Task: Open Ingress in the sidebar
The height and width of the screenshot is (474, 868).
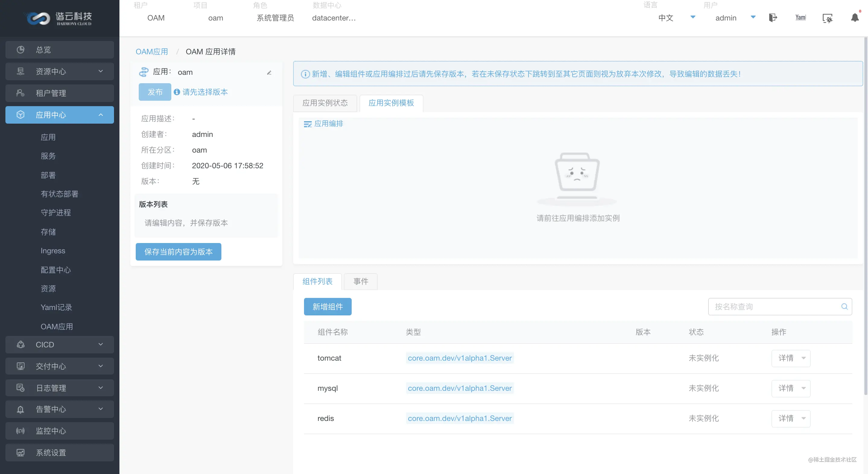Action: click(53, 251)
